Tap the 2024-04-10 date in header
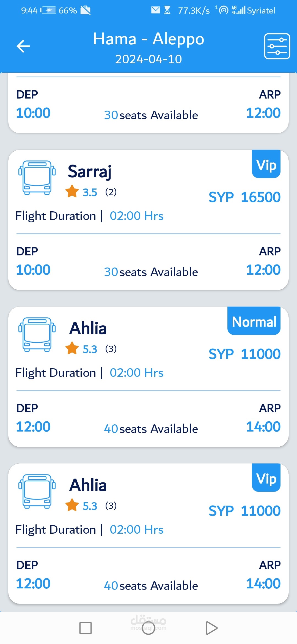The image size is (297, 644). click(x=148, y=59)
